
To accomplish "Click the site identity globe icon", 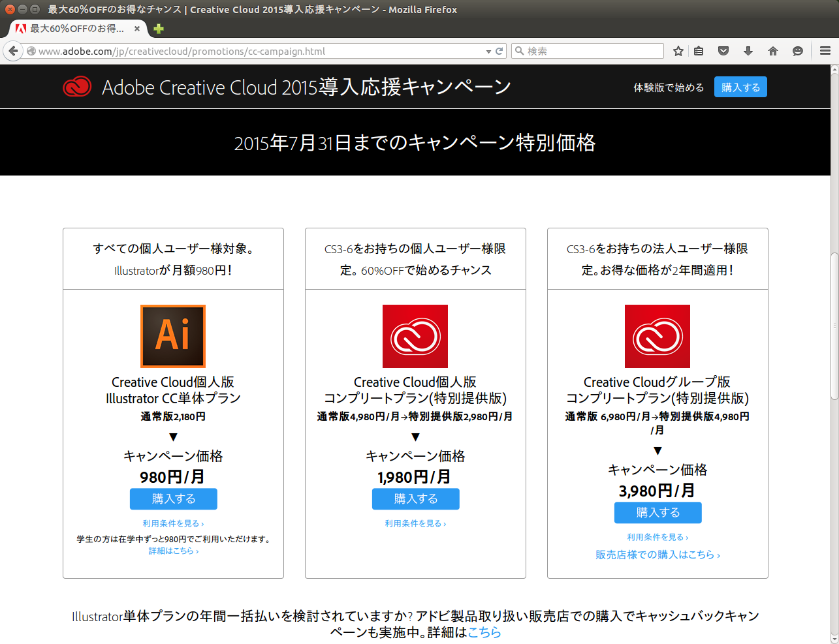I will [x=31, y=51].
